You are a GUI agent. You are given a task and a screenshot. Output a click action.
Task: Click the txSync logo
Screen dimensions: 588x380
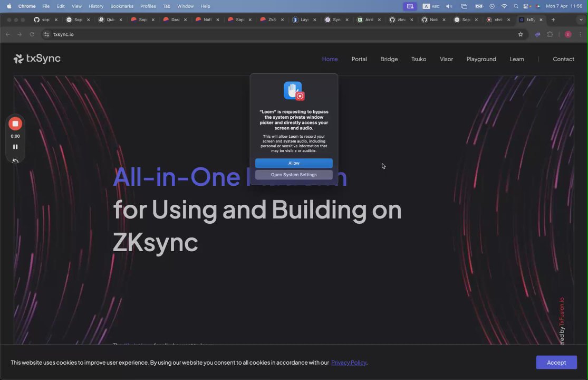pyautogui.click(x=37, y=59)
